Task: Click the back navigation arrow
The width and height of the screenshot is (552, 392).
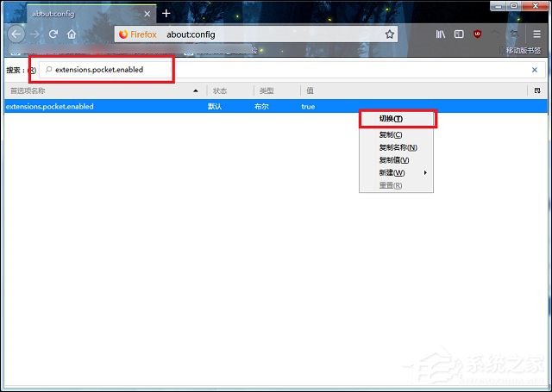Action: tap(16, 34)
